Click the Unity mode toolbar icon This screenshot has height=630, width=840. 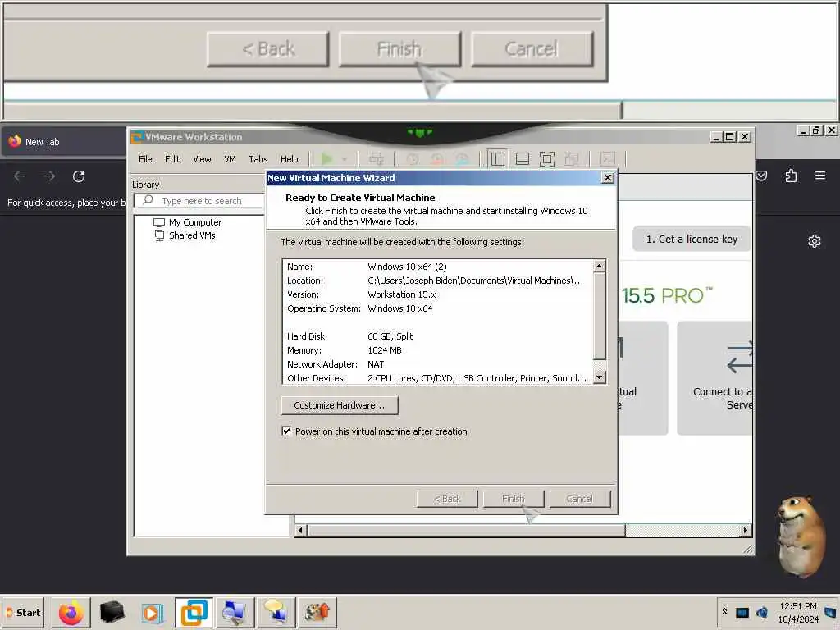572,159
